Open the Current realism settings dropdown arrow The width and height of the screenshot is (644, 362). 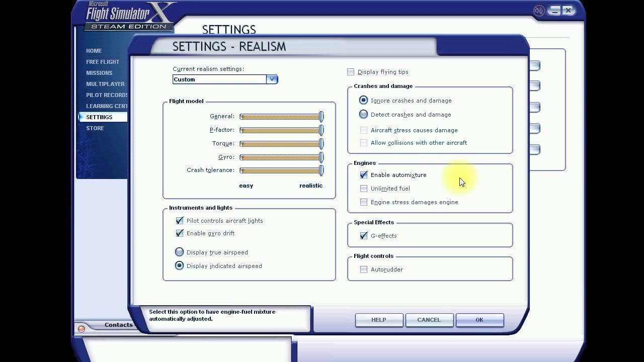(x=272, y=79)
